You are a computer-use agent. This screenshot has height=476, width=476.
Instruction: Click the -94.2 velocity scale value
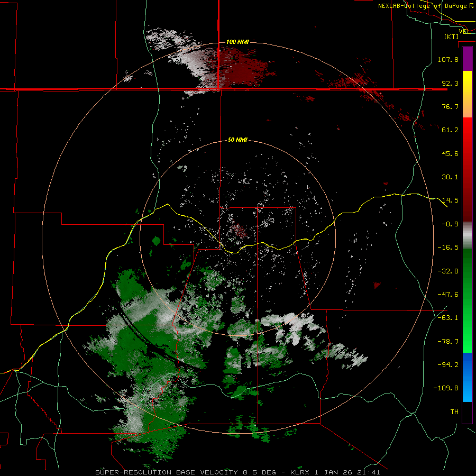tap(448, 365)
